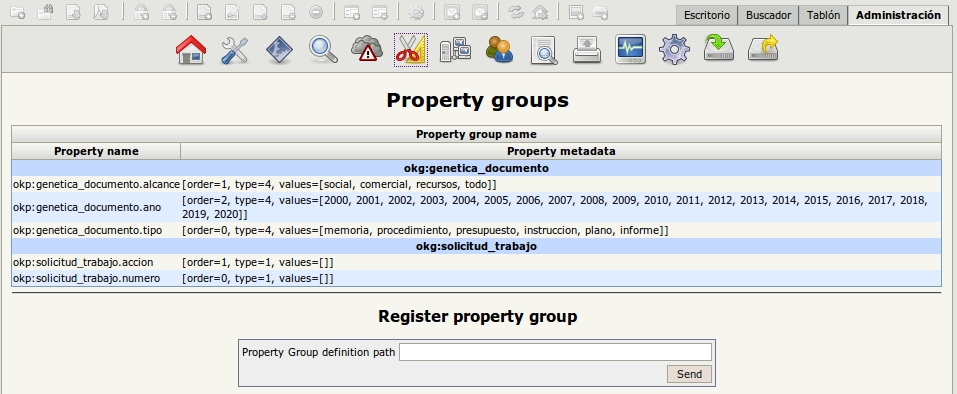The width and height of the screenshot is (957, 394).
Task: Select the scissors and ruler property groups icon
Action: 411,50
